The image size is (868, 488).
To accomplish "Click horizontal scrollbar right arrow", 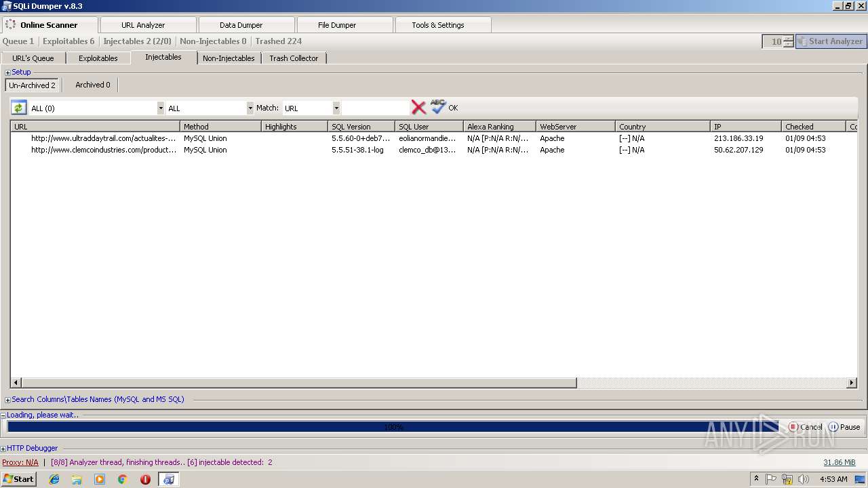I will click(x=852, y=383).
